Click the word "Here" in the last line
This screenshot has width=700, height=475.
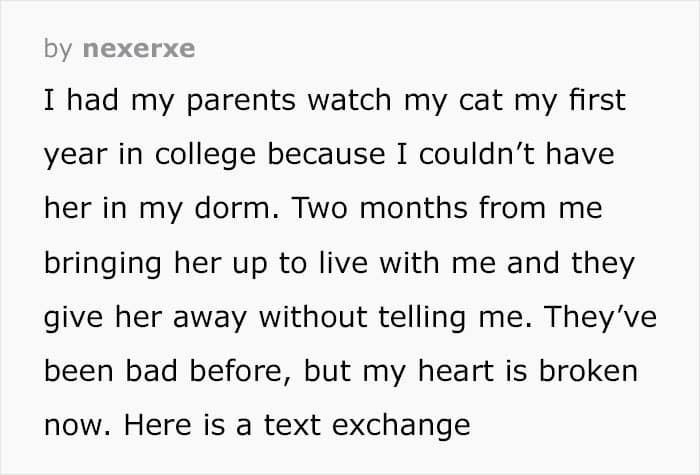coord(158,425)
